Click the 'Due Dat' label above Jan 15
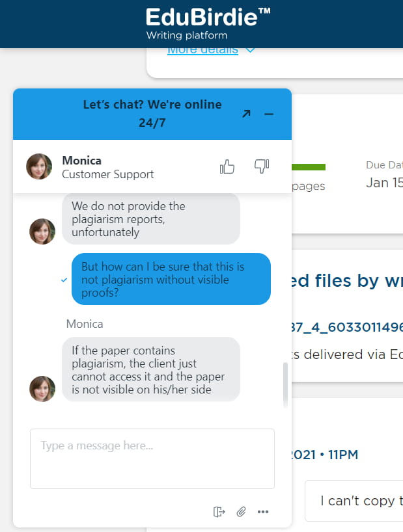Viewport: 403px width, 532px height. pos(384,165)
